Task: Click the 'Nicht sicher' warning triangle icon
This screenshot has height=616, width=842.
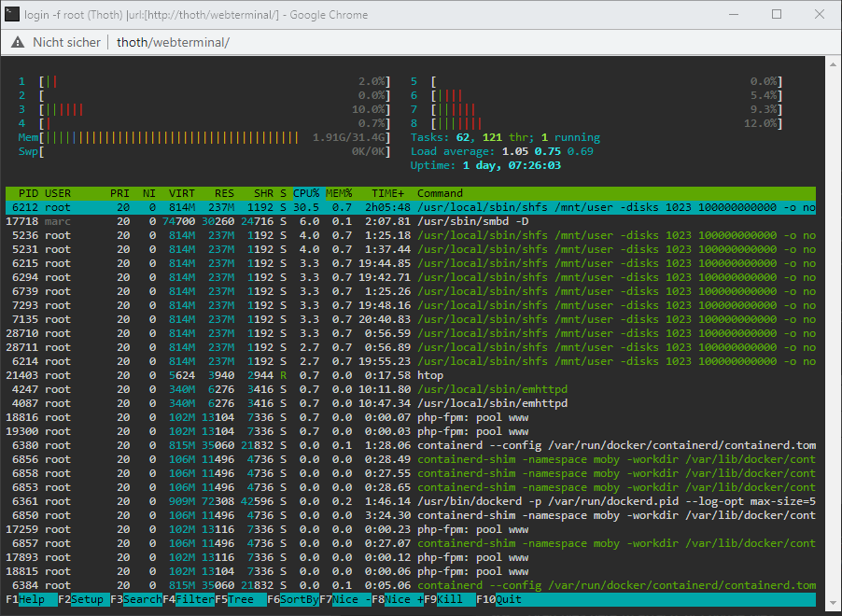Action: [x=18, y=42]
